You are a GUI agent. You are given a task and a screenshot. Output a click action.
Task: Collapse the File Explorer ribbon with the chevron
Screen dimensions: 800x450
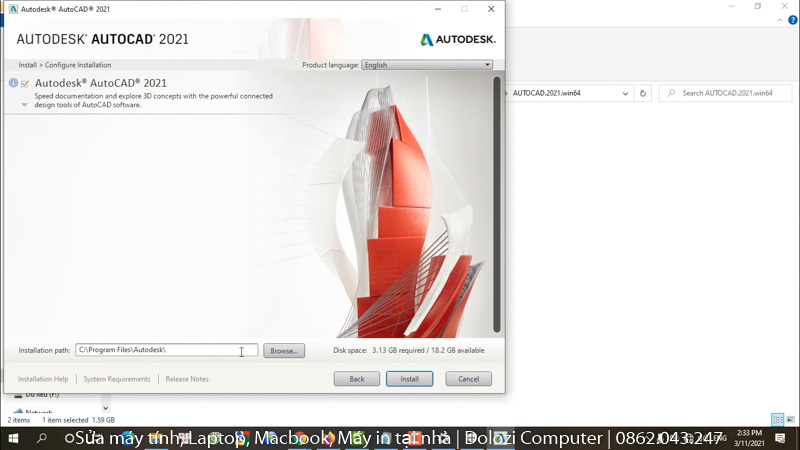pyautogui.click(x=780, y=20)
